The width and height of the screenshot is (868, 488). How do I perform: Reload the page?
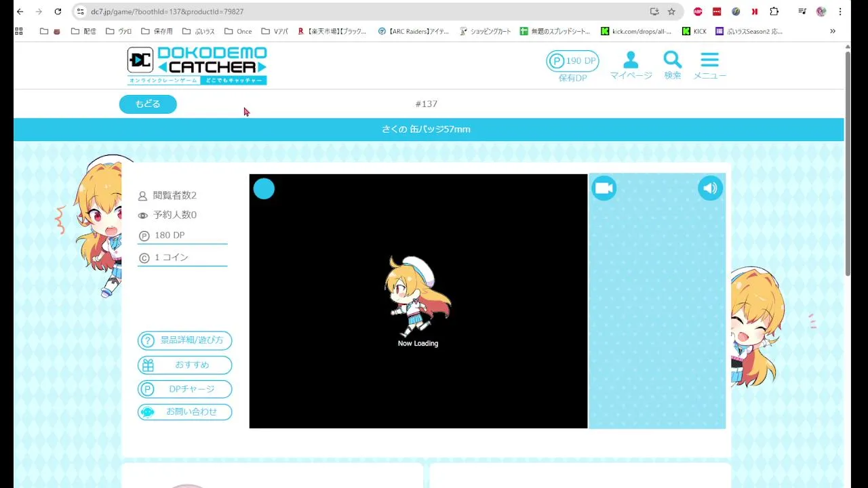click(x=58, y=12)
